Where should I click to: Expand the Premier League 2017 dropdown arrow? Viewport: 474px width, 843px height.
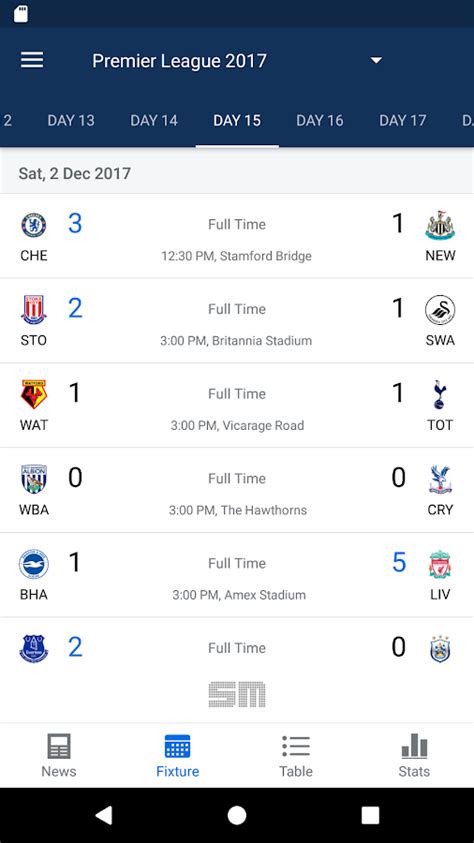pyautogui.click(x=376, y=60)
